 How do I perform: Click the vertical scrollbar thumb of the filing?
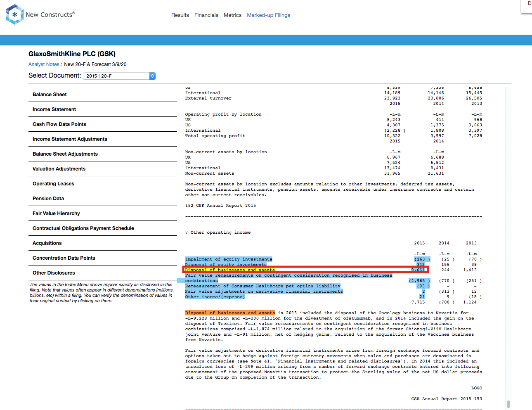pyautogui.click(x=508, y=404)
